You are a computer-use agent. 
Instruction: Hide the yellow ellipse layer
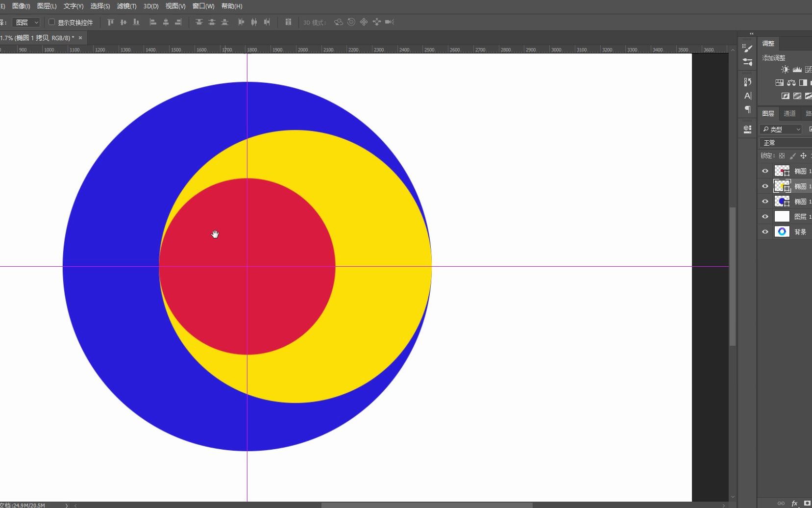(x=765, y=186)
